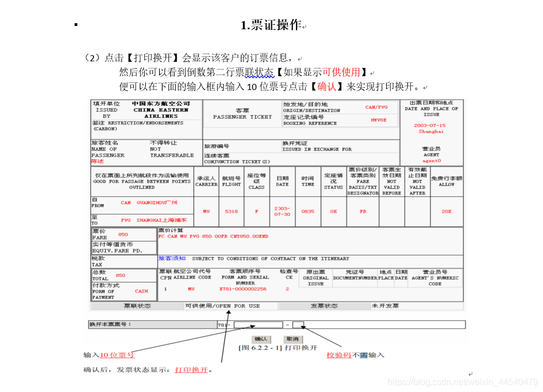Click the heading 1.票证操作

pos(271,25)
